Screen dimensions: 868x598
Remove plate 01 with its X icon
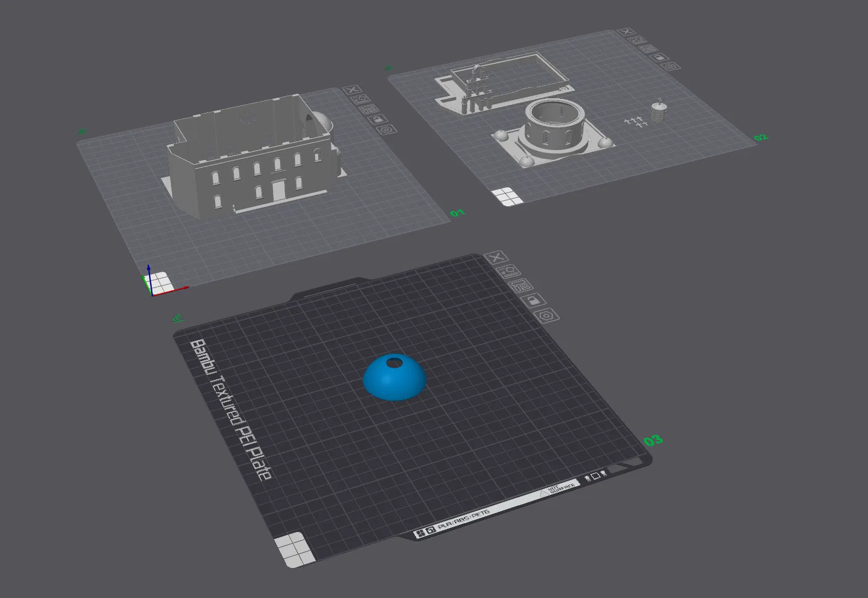352,89
